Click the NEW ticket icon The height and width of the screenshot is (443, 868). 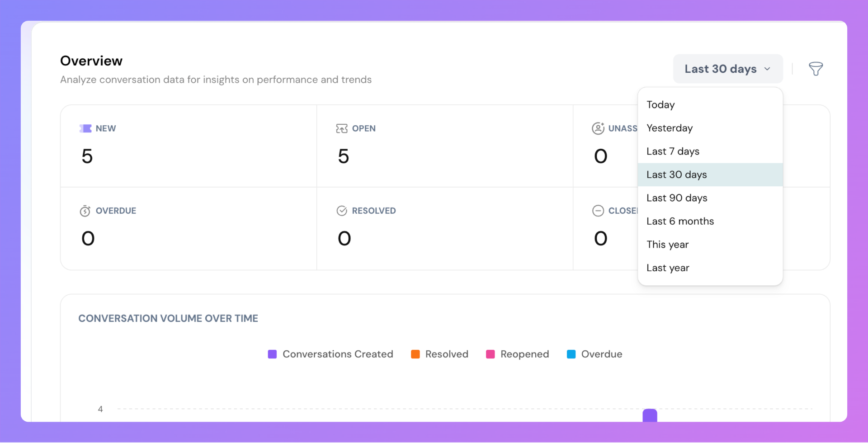(x=85, y=128)
